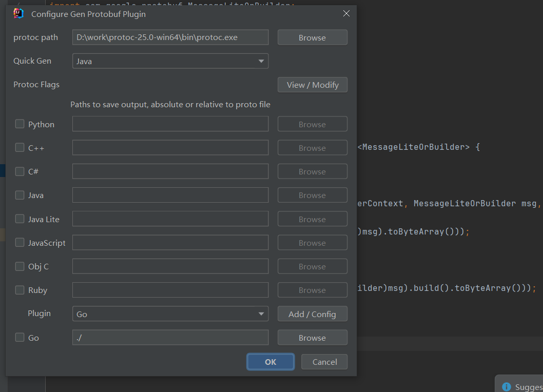
Task: Click Browse button in the Java Lite row
Action: 313,219
